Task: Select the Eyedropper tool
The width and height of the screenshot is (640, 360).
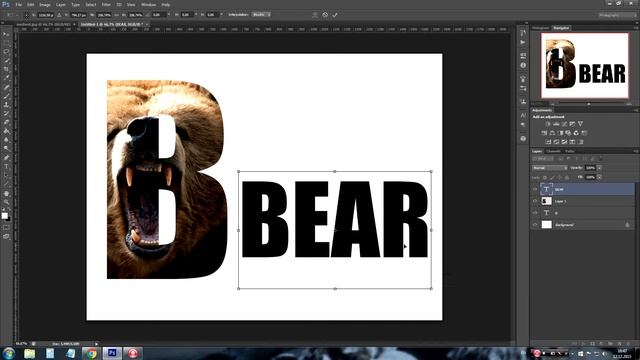Action: pos(6,78)
